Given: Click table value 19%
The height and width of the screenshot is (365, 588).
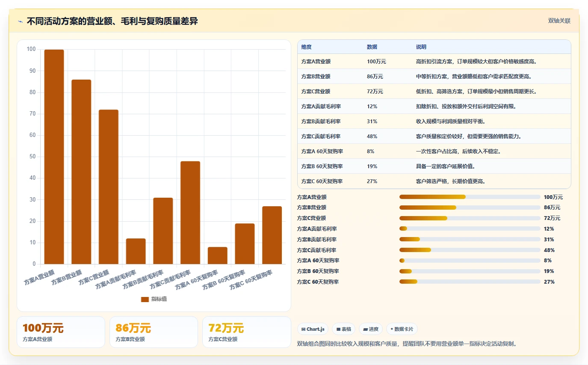Looking at the screenshot, I should click(x=372, y=166).
